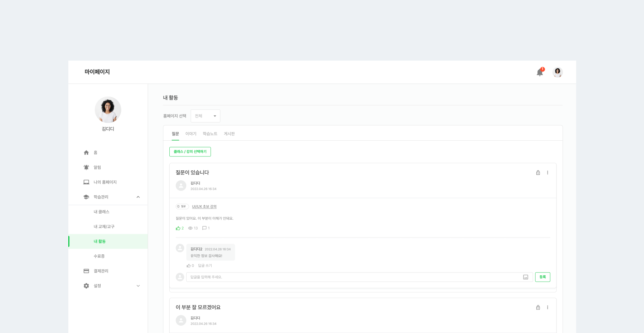
Task: Like the post with green thumbs-up icon
Action: [x=179, y=228]
